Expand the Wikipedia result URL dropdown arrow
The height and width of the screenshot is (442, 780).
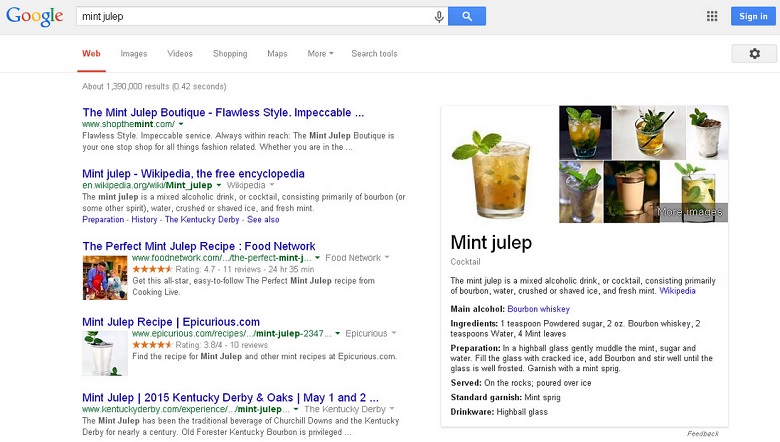point(219,185)
